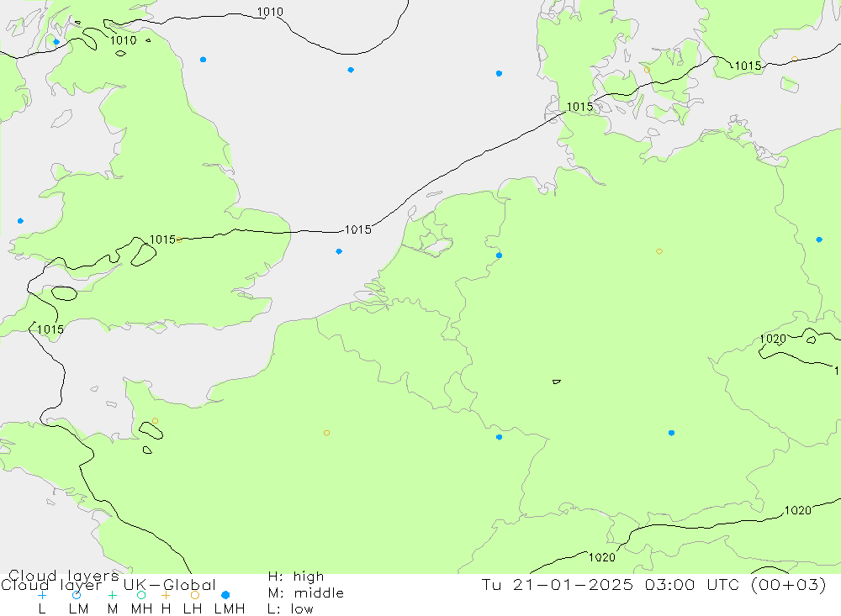The height and width of the screenshot is (616, 841).
Task: Select the blue dot in southern Germany
Action: (671, 433)
